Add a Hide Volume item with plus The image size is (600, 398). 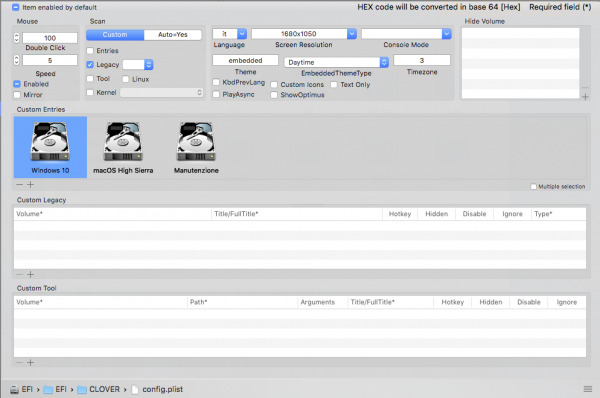585,97
